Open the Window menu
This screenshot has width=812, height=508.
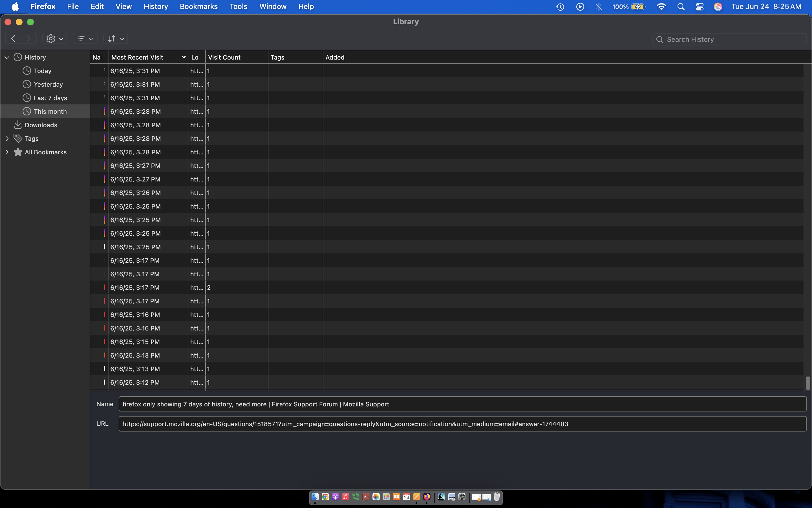[x=273, y=7]
